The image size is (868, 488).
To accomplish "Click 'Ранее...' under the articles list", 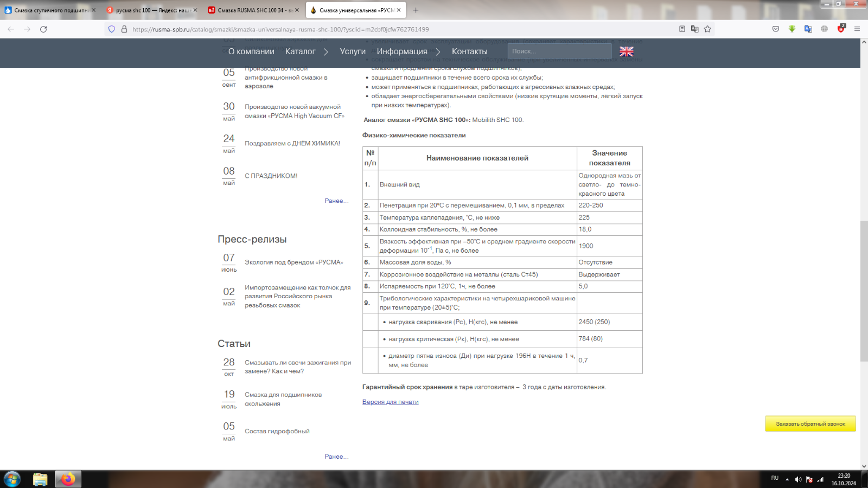I will (336, 457).
